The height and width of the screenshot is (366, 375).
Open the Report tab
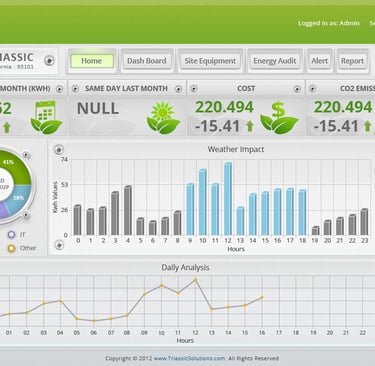pos(352,61)
